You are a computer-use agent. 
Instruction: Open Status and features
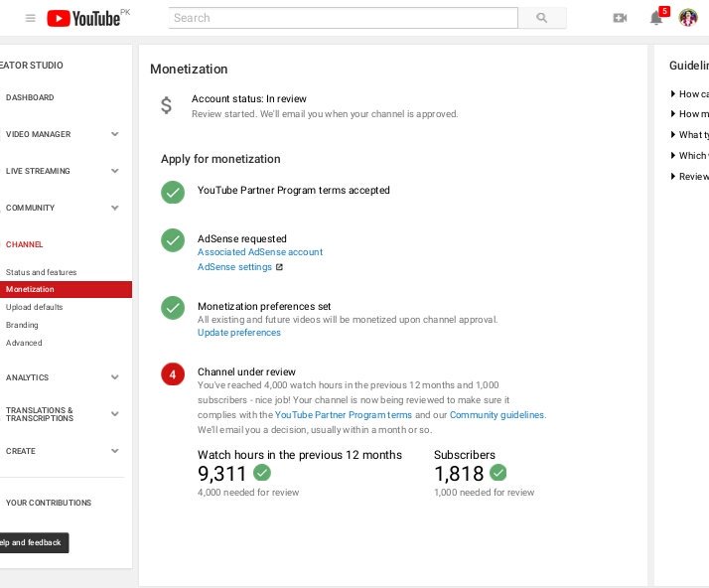pyautogui.click(x=41, y=272)
